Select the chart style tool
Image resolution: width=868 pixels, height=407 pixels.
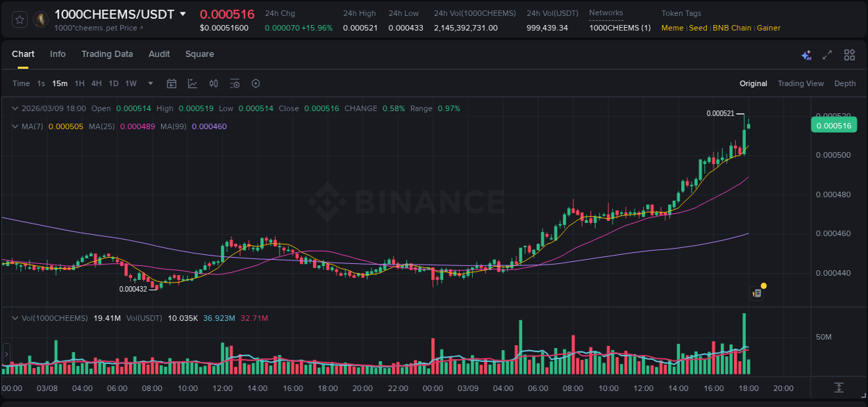click(x=192, y=83)
